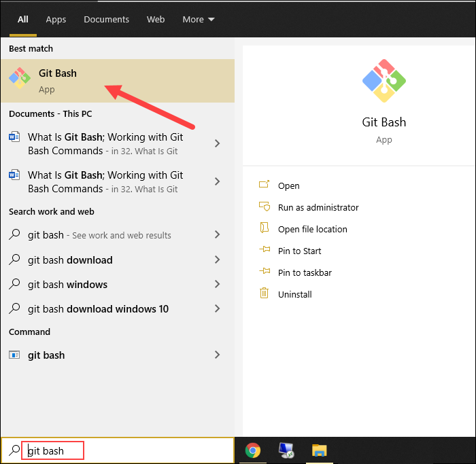The height and width of the screenshot is (464, 476).
Task: Expand the 'git bash windows' suggestion chevron
Action: coord(217,284)
